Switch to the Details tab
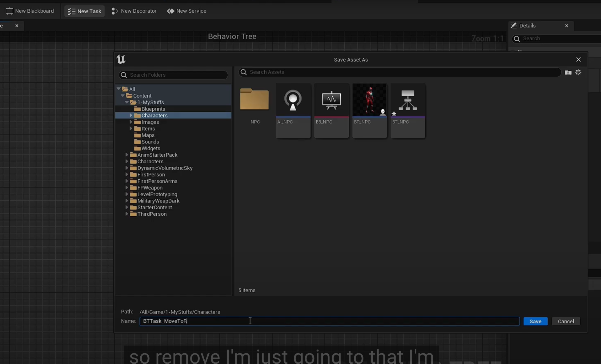The image size is (601, 364). coord(527,26)
